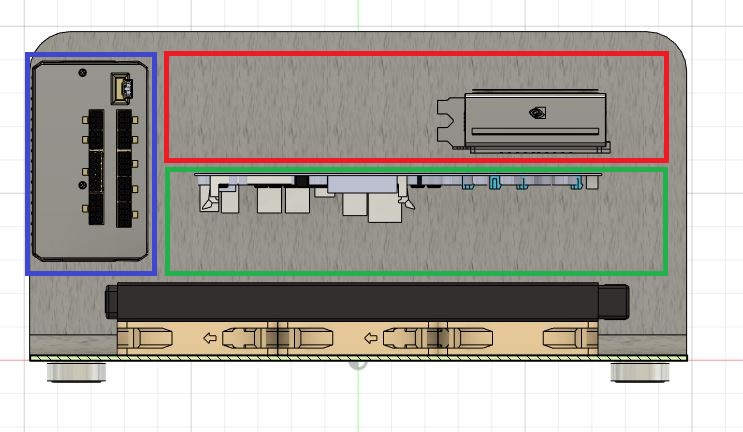Select the hatched base plate of the case
The width and height of the screenshot is (743, 432).
[358, 358]
